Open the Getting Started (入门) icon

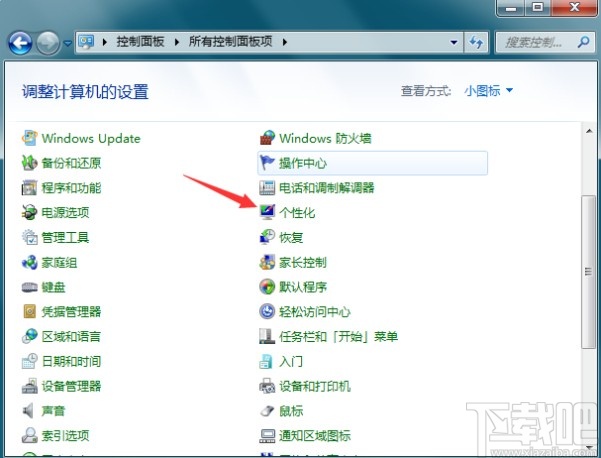click(x=266, y=361)
